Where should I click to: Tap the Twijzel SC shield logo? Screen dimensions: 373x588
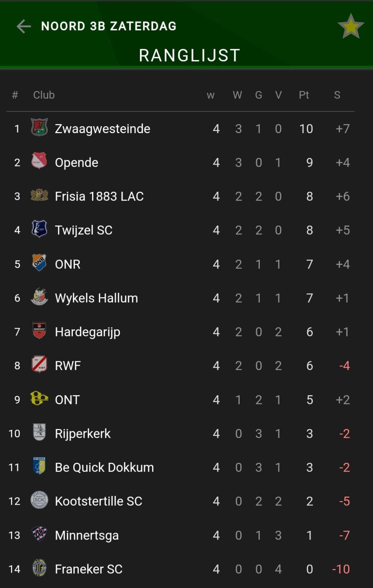click(39, 229)
